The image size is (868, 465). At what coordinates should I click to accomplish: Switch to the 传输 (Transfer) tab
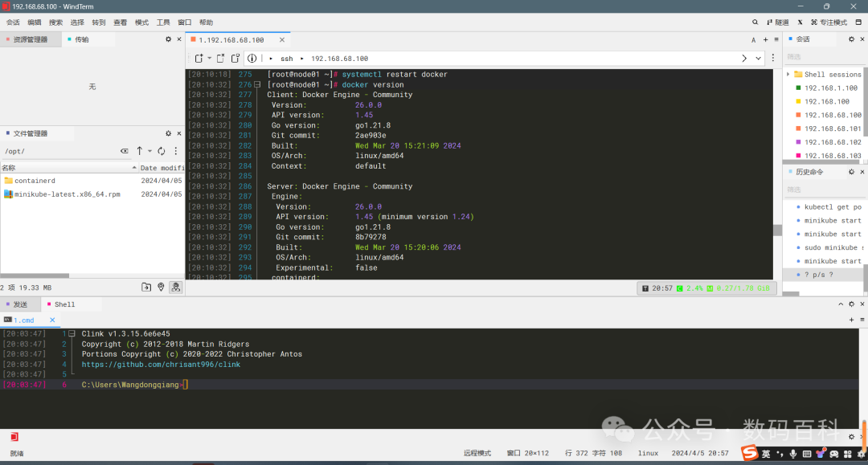pyautogui.click(x=81, y=39)
